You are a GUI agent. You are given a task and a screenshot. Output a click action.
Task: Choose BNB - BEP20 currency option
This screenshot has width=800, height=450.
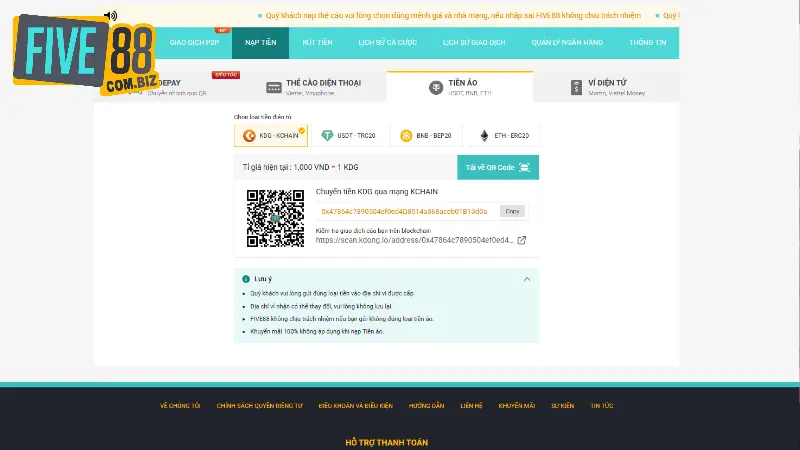(x=426, y=136)
